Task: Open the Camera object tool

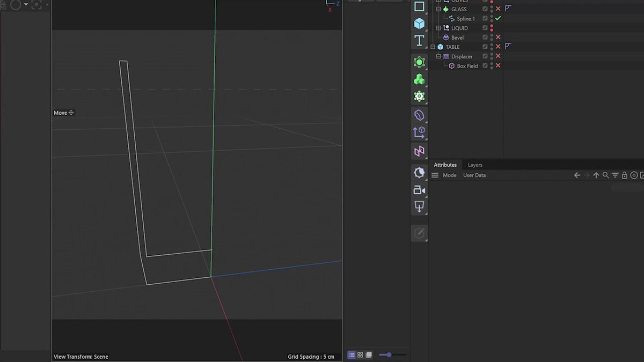Action: coord(419,190)
